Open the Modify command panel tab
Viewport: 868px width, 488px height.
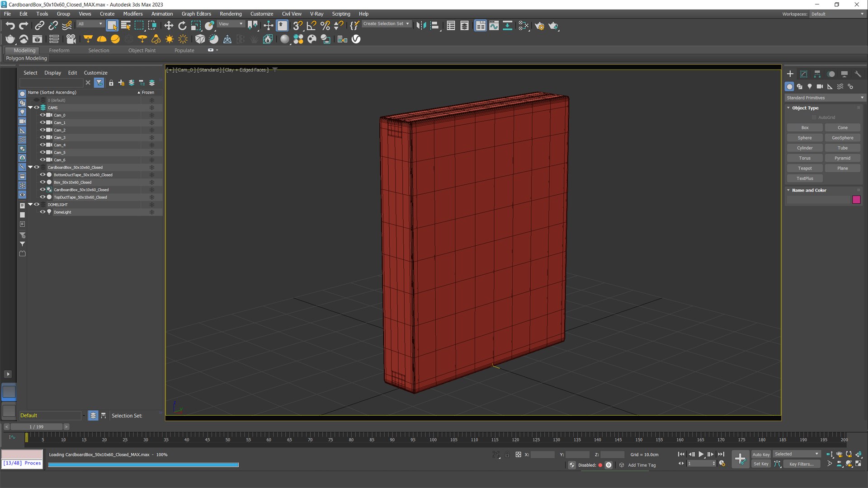tap(804, 74)
